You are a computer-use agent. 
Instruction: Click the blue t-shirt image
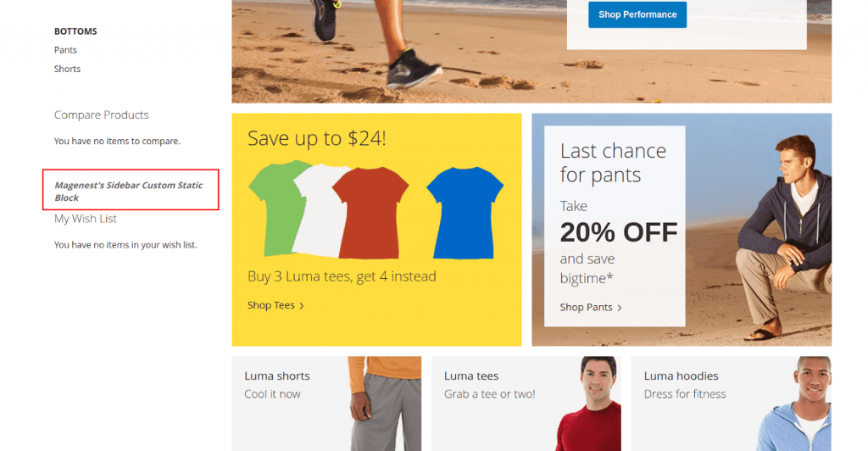point(465,213)
